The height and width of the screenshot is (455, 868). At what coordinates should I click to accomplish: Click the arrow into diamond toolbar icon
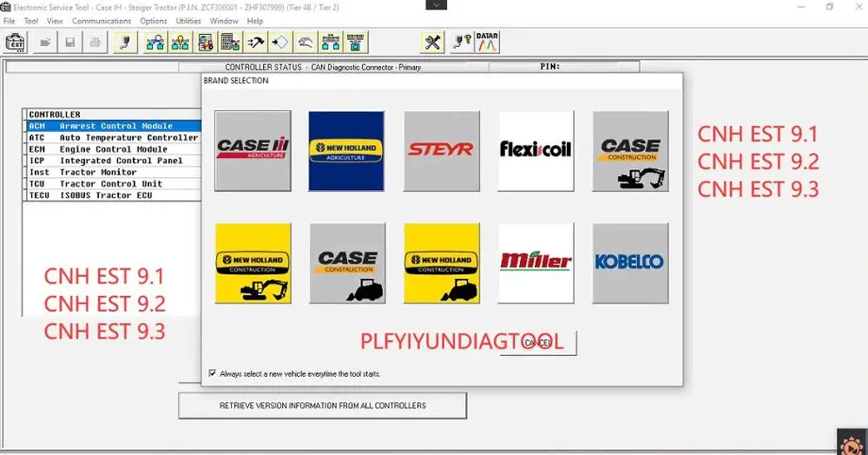click(280, 43)
